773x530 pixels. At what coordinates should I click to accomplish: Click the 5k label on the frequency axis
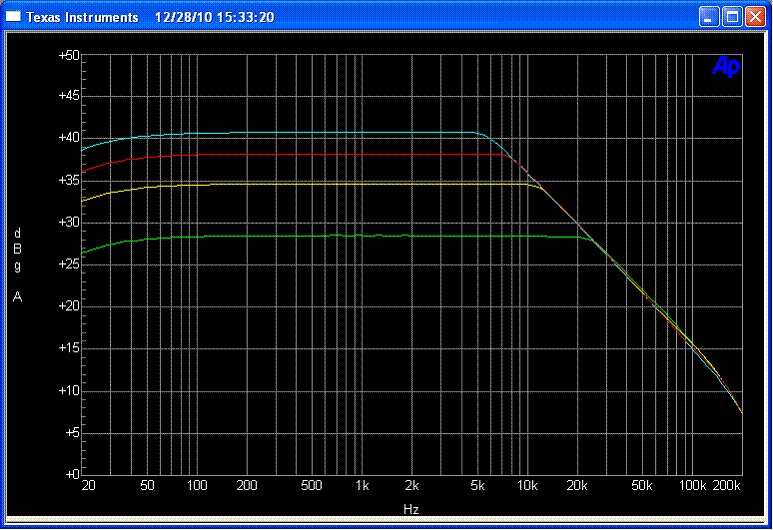(477, 486)
